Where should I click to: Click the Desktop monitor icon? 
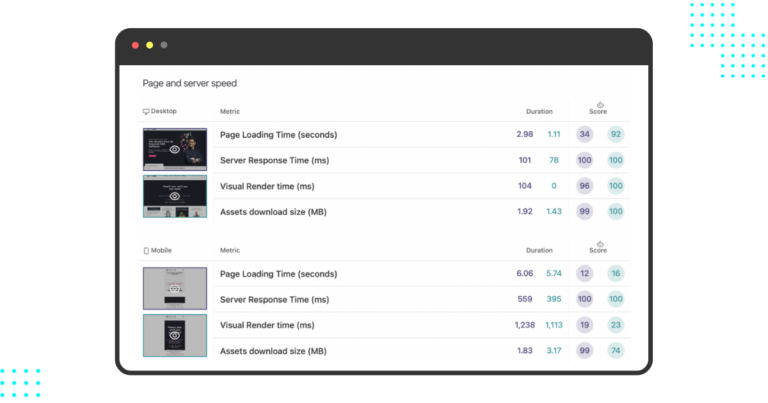[147, 111]
